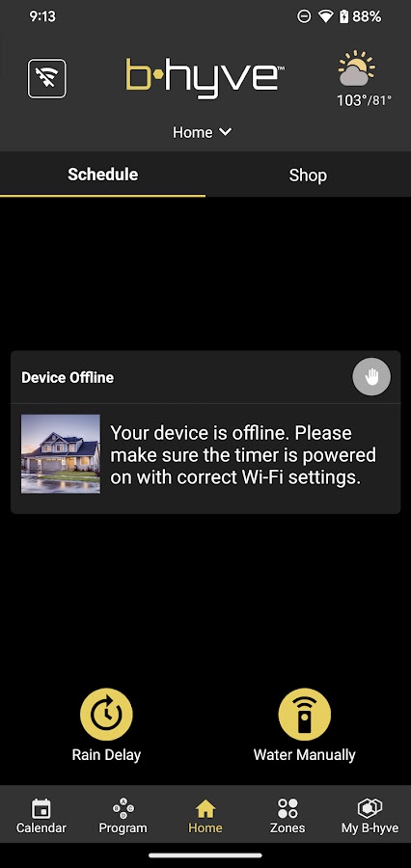
Task: Go to Zones icon in bottom bar
Action: click(288, 808)
